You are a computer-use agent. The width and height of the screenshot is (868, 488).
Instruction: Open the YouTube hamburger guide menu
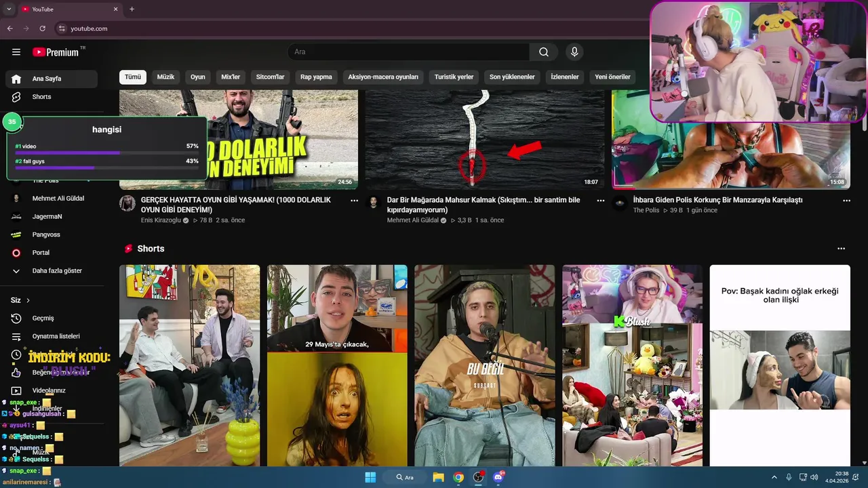point(16,52)
